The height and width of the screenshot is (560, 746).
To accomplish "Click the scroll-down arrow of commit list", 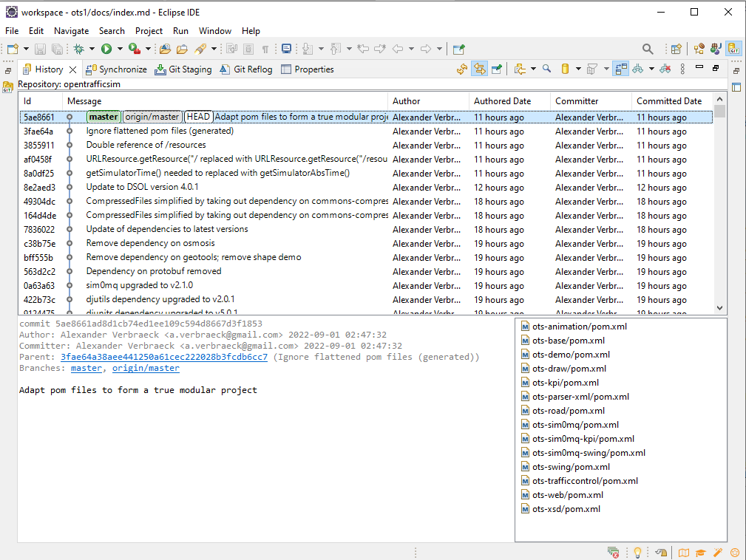I will tap(720, 308).
